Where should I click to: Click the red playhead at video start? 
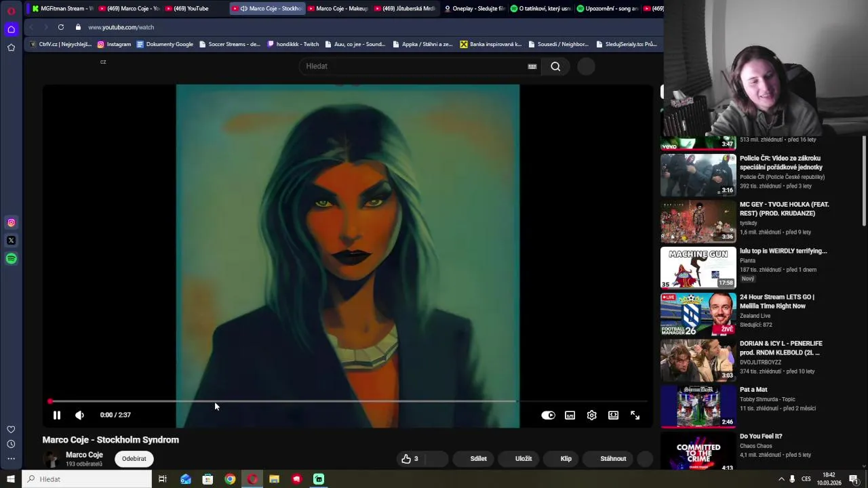coord(50,401)
